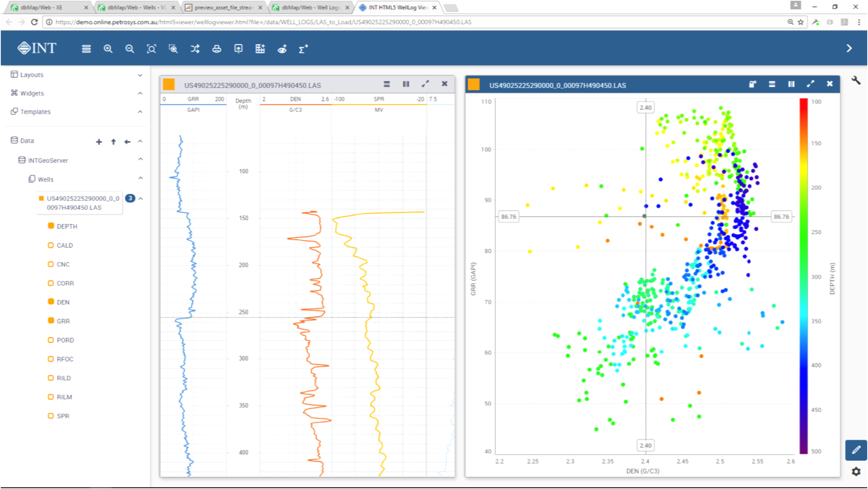Click the export/upload document icon

pos(238,49)
